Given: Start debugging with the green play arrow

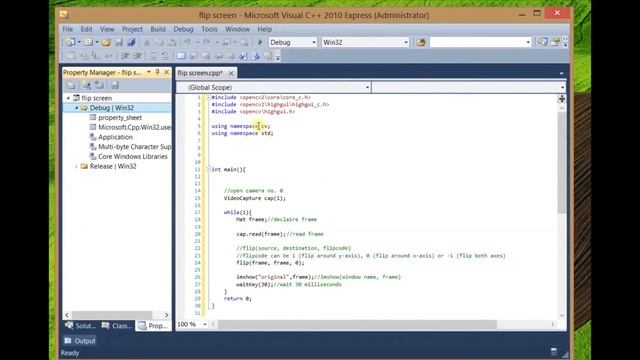Looking at the screenshot, I should pos(260,42).
